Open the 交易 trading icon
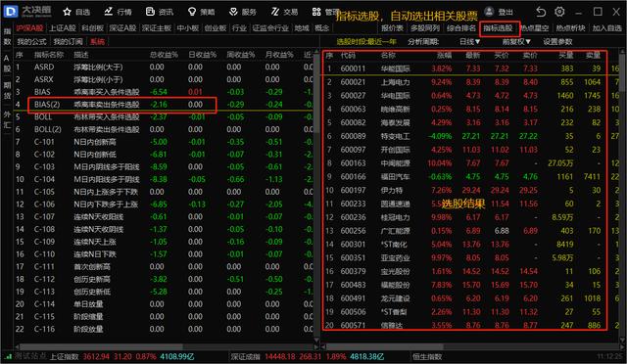 [274, 12]
